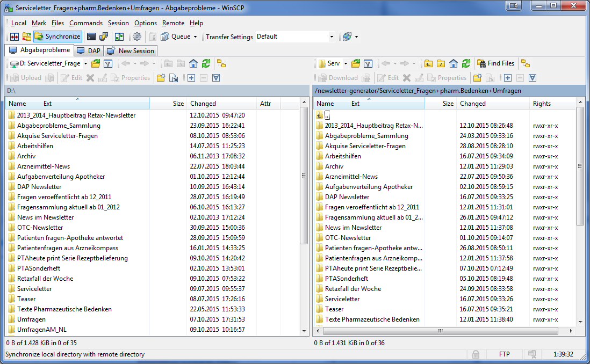Open Preferences via the gear icon

coord(137,37)
